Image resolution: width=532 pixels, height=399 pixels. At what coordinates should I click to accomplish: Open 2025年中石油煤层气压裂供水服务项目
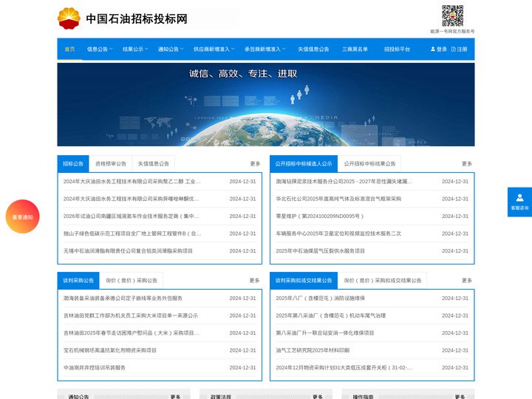[320, 250]
